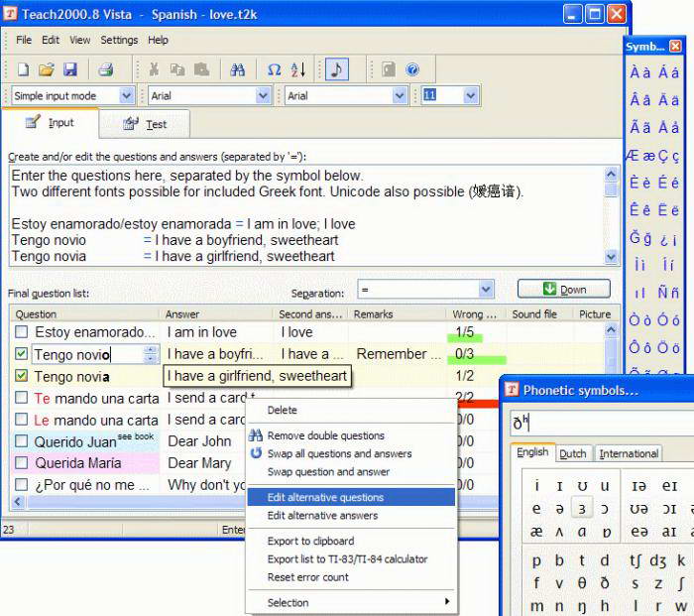Choose Swap all questions and answers
The height and width of the screenshot is (616, 694).
click(351, 453)
